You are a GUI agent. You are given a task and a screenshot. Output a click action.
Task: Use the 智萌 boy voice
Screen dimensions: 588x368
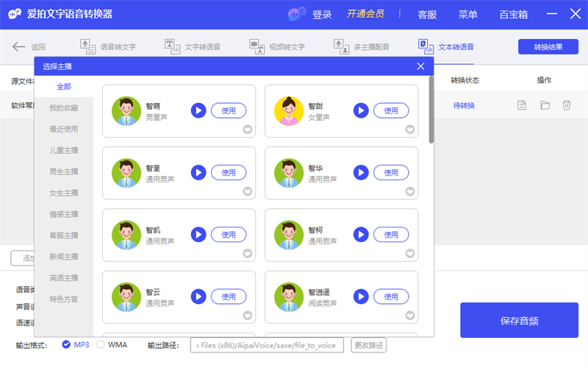coord(229,110)
